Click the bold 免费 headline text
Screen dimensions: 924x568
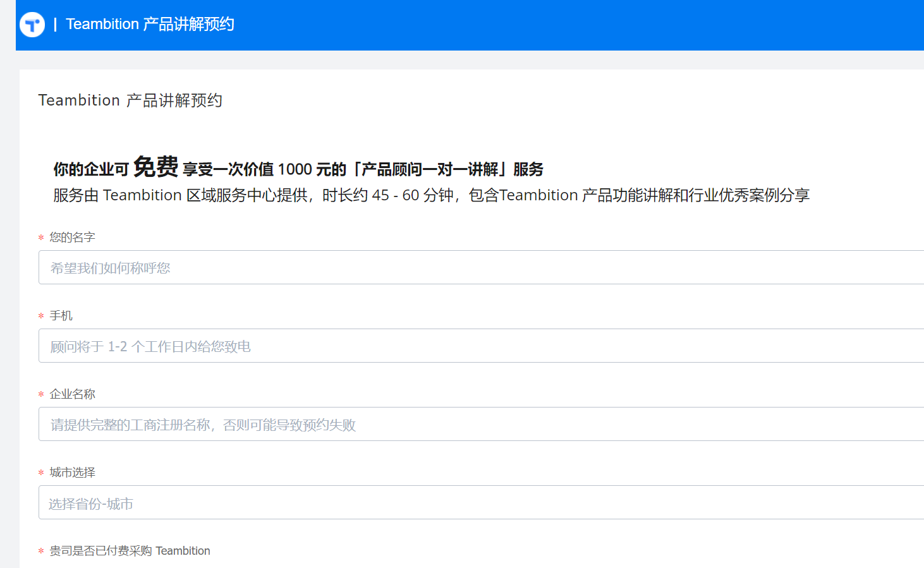tap(155, 167)
